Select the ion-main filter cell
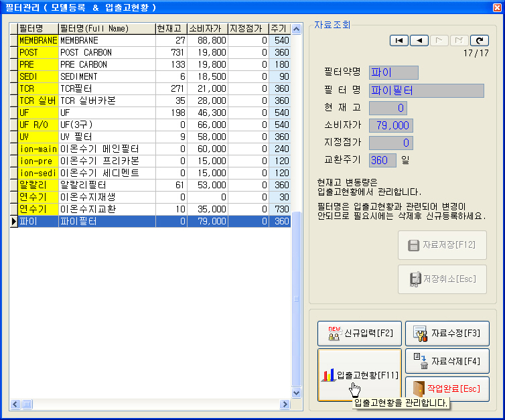Screen dimensions: 505x420 (x=38, y=149)
